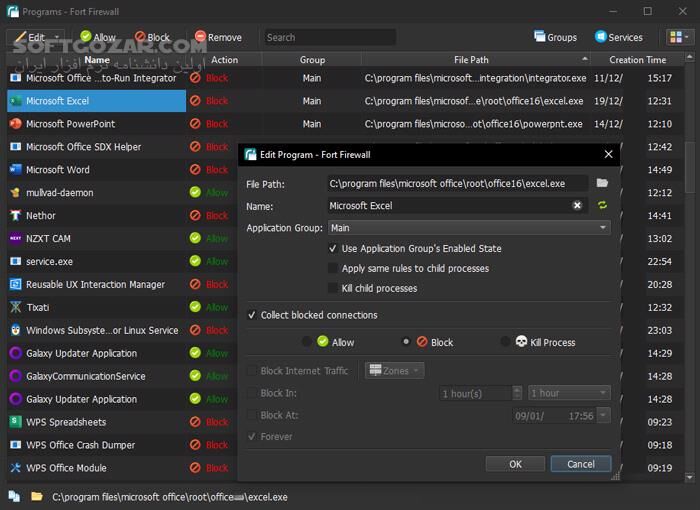Sort by the Group column header
This screenshot has height=510, width=700.
(x=312, y=60)
